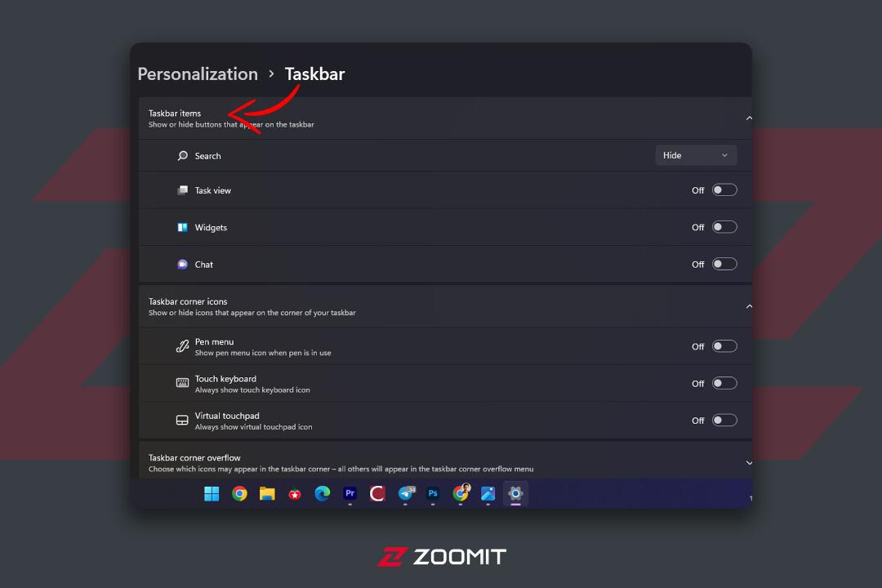Switch to Photoshop taskbar icon
This screenshot has width=882, height=588.
[x=433, y=493]
